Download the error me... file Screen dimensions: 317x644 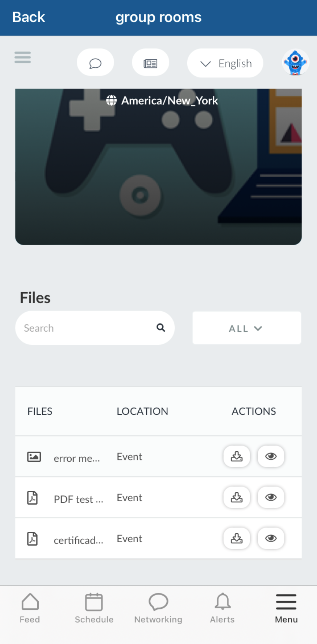click(x=237, y=456)
